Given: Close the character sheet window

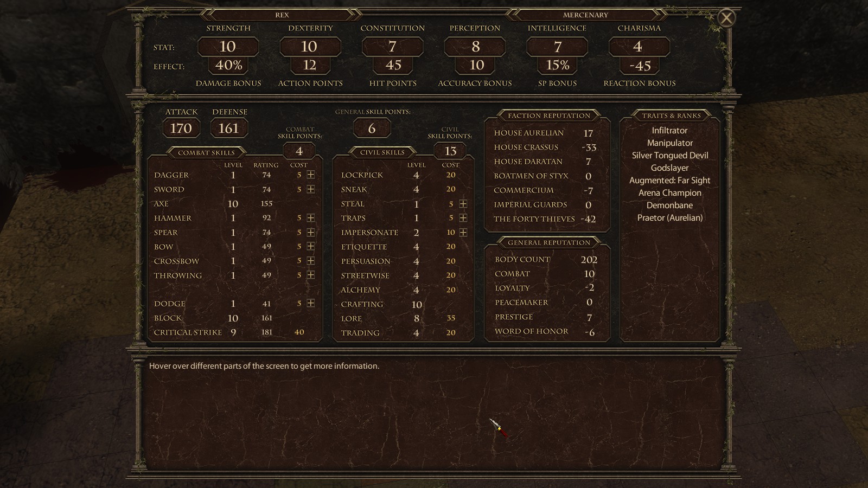Looking at the screenshot, I should (x=726, y=18).
